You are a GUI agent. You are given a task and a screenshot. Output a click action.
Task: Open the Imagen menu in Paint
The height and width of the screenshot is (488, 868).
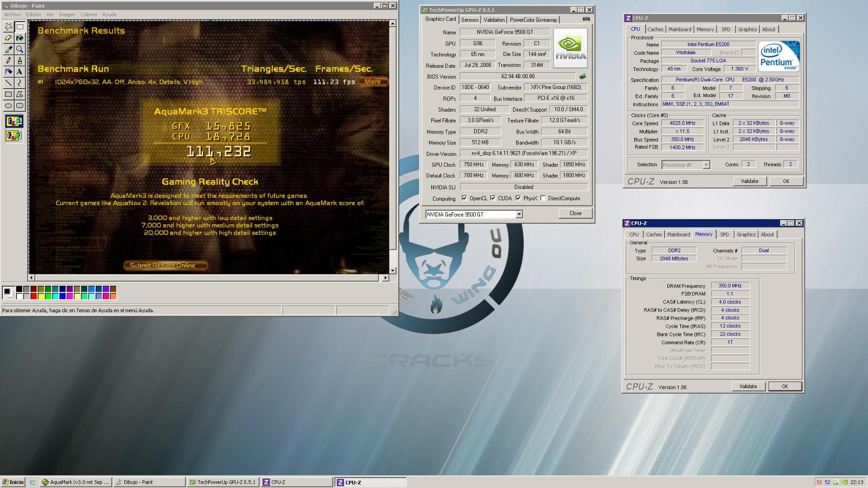coord(67,15)
